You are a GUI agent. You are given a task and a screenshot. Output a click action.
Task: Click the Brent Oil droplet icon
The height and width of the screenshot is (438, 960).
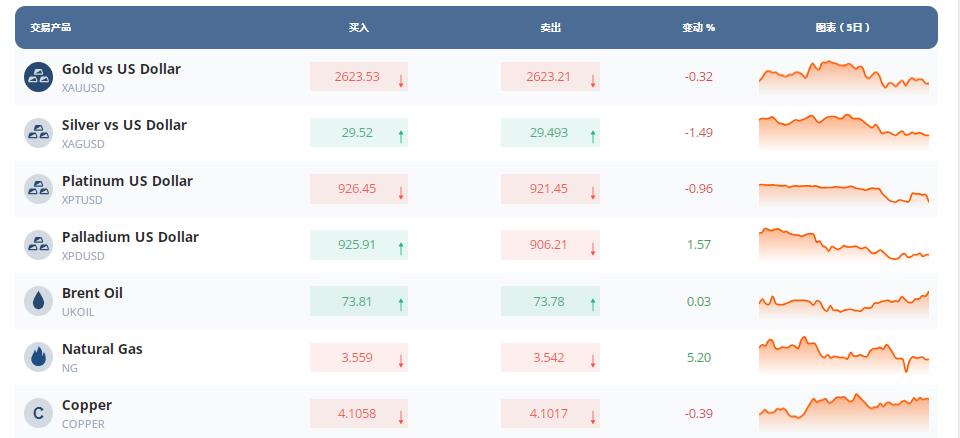click(x=38, y=301)
